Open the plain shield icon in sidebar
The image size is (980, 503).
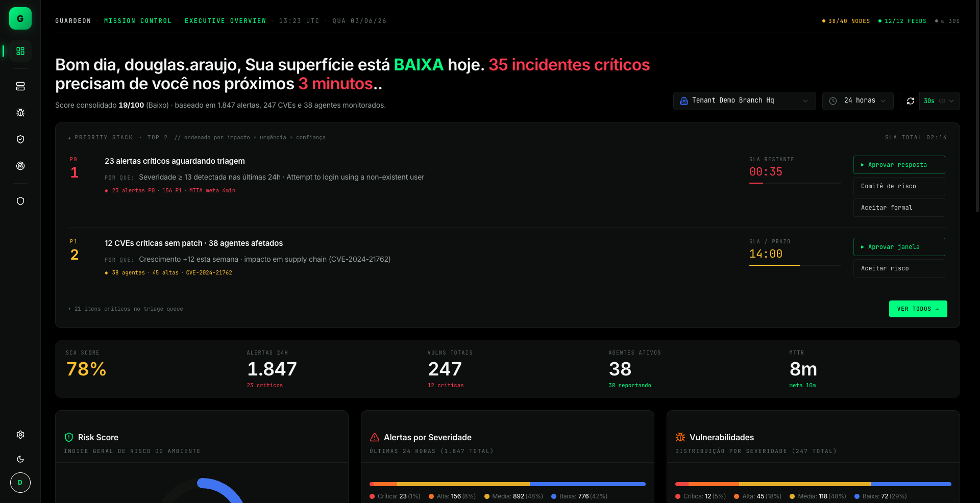[20, 201]
